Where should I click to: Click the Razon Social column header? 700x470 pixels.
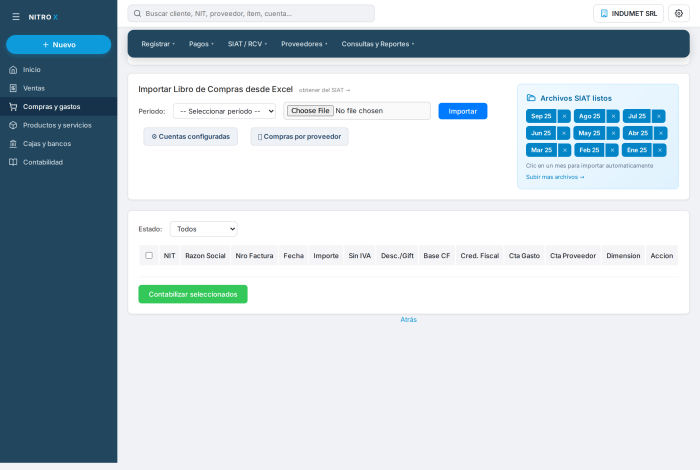(x=205, y=256)
